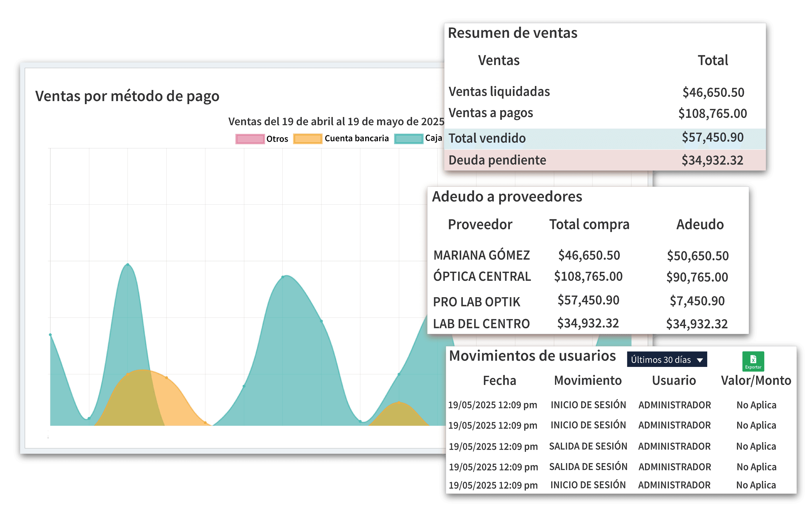The height and width of the screenshot is (512, 812).
Task: Select provider PRO LAB OPTIK
Action: click(476, 302)
